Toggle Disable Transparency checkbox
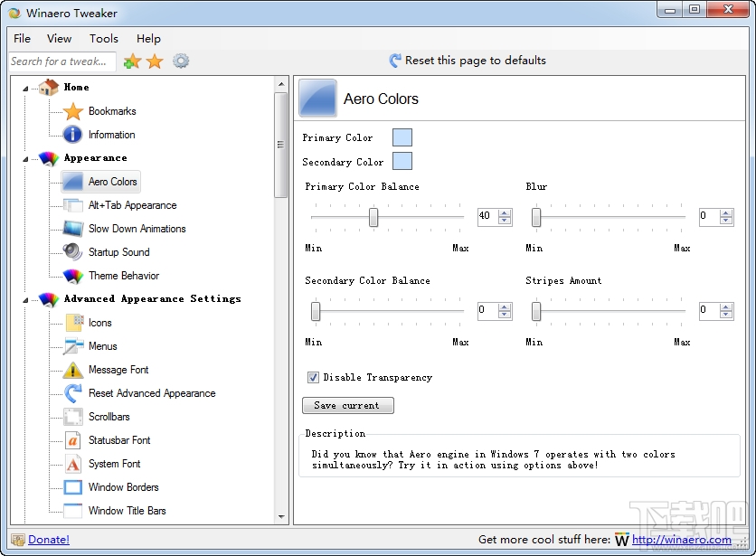The width and height of the screenshot is (756, 556). click(x=313, y=377)
